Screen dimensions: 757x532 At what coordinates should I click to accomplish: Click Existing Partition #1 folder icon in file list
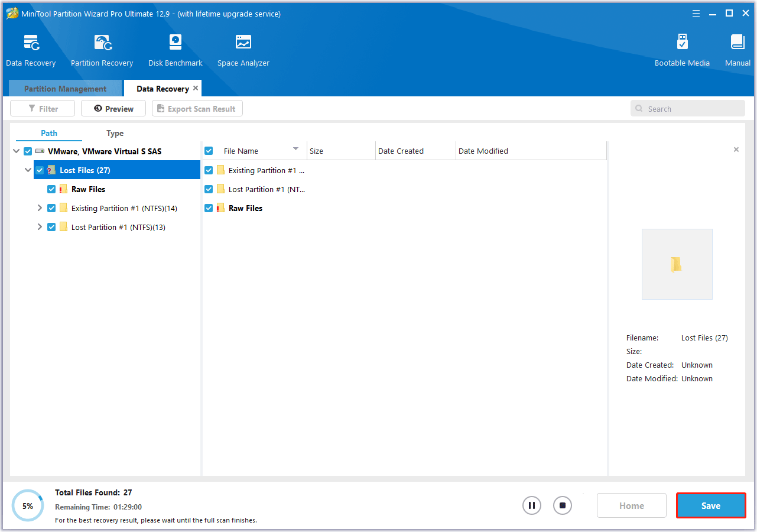click(x=220, y=170)
